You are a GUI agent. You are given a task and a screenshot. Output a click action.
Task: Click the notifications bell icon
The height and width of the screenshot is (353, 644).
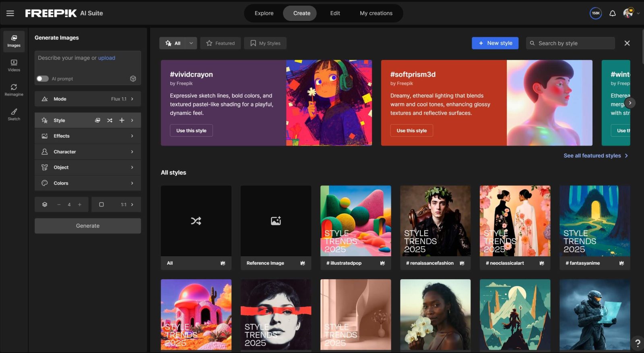[612, 13]
